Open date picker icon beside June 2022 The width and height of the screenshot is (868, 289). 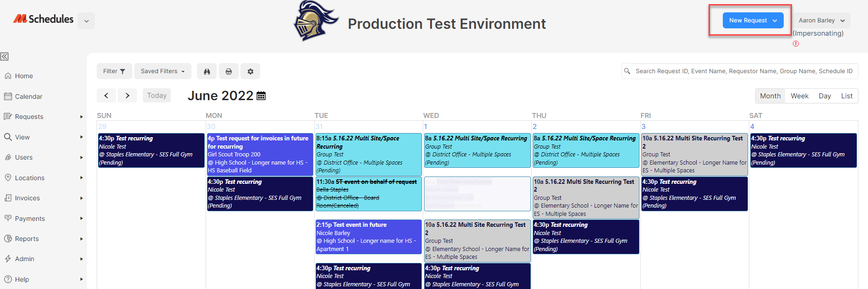click(x=261, y=96)
